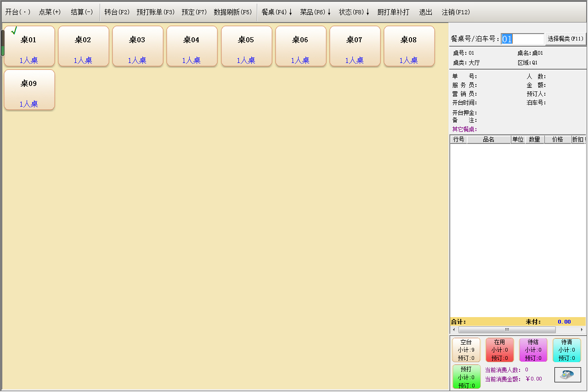The height and width of the screenshot is (392, 588).
Task: Click 开台 in the toolbar
Action: pos(18,12)
